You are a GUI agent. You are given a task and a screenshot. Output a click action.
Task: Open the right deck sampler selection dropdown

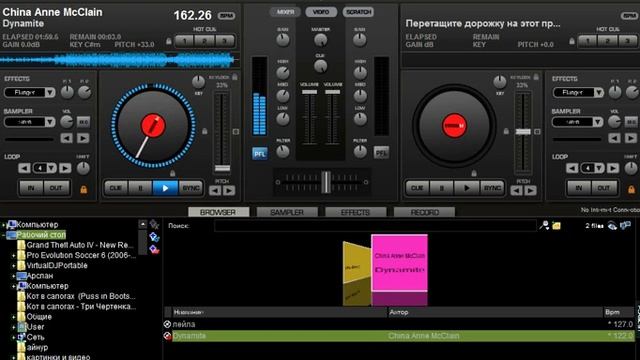tap(598, 122)
